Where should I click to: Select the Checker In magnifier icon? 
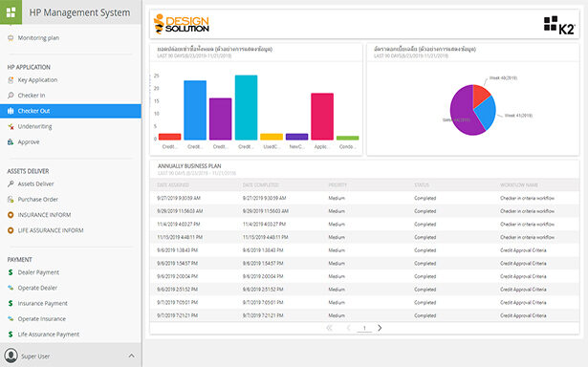pyautogui.click(x=11, y=96)
